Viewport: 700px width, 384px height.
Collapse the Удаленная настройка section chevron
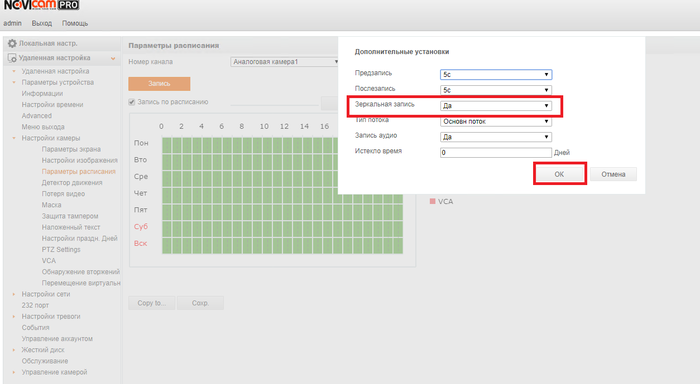(113, 58)
